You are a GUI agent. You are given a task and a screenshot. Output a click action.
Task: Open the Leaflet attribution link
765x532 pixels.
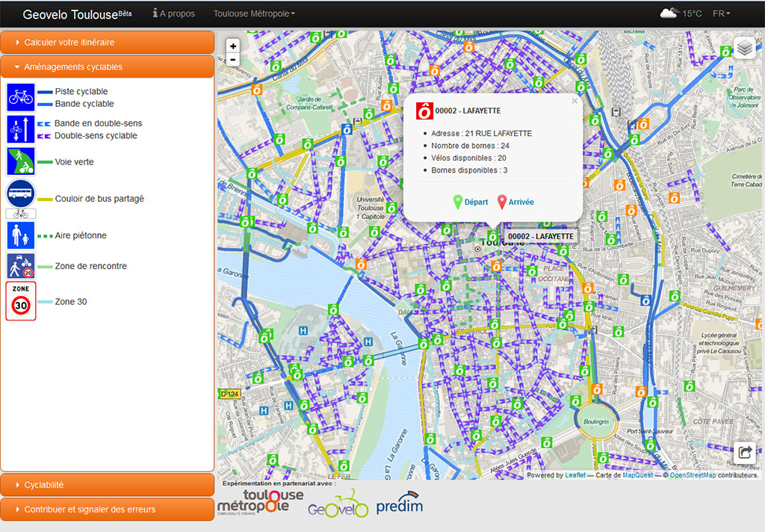[574, 475]
